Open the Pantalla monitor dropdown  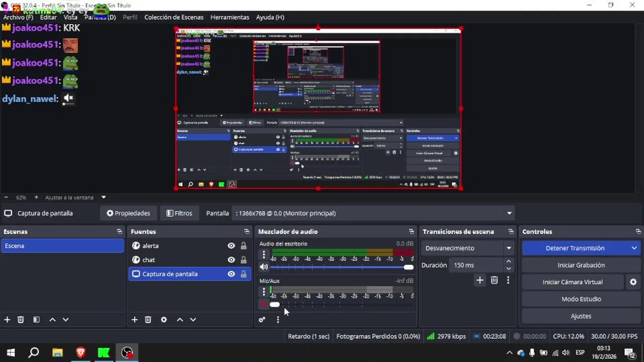373,213
